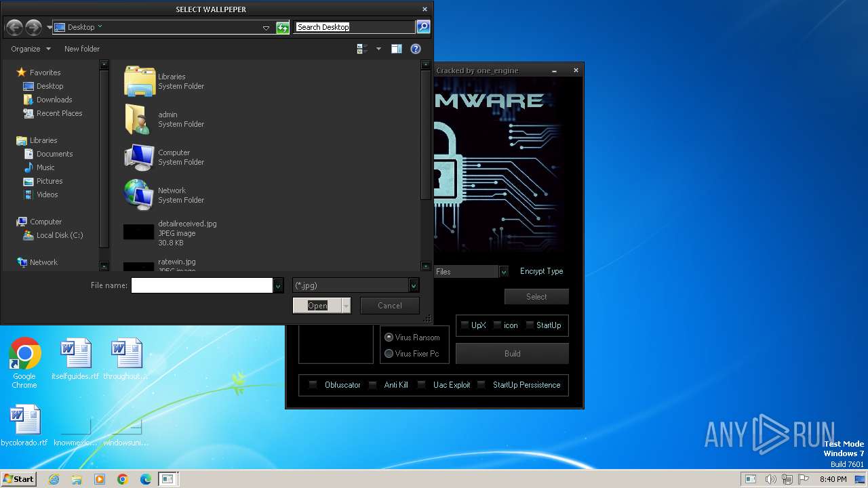Select Virus Fixer Pc radio option
868x488 pixels.
(x=389, y=353)
